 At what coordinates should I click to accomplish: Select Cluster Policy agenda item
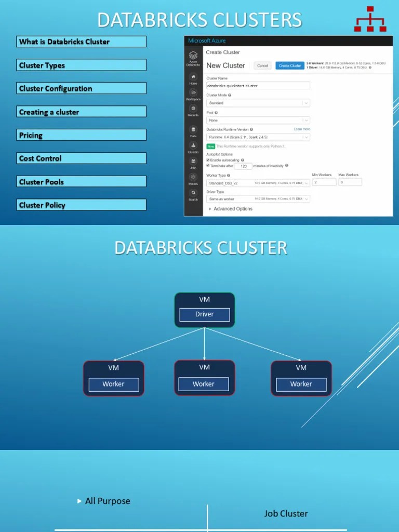pos(81,205)
